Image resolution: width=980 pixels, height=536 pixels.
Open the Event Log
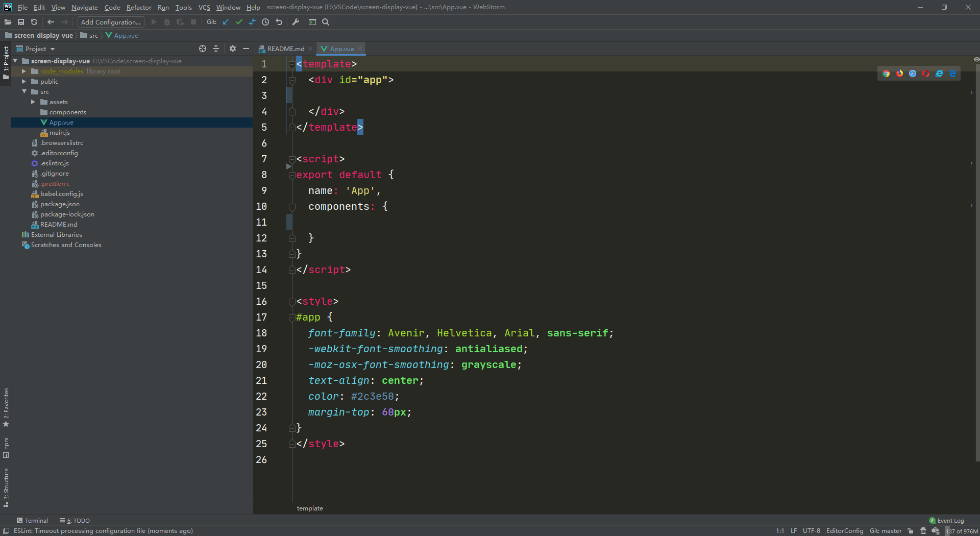(947, 521)
